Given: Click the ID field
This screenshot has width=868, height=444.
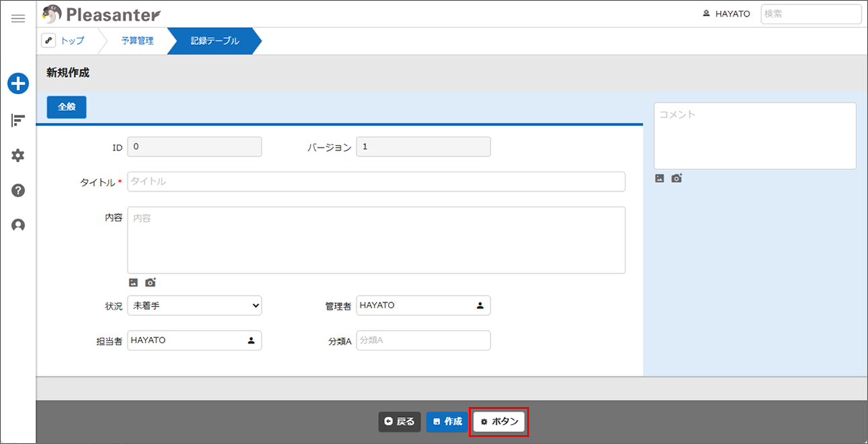Looking at the screenshot, I should [x=194, y=147].
